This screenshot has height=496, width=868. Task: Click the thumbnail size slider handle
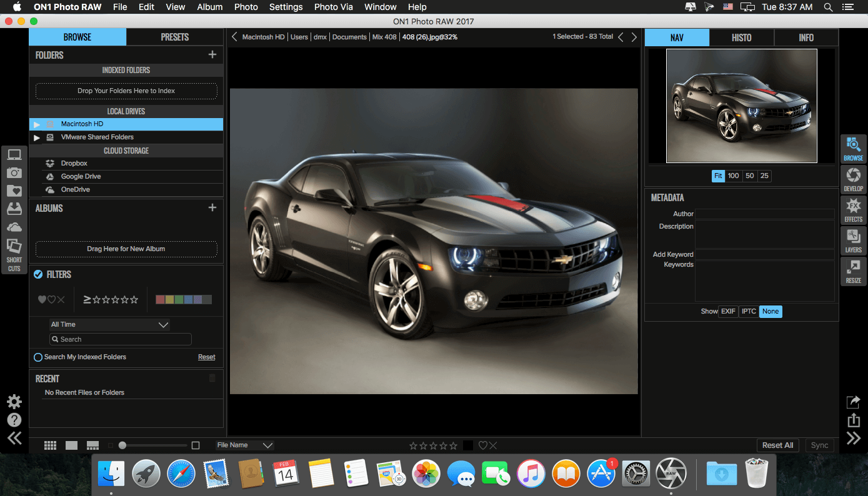[122, 445]
